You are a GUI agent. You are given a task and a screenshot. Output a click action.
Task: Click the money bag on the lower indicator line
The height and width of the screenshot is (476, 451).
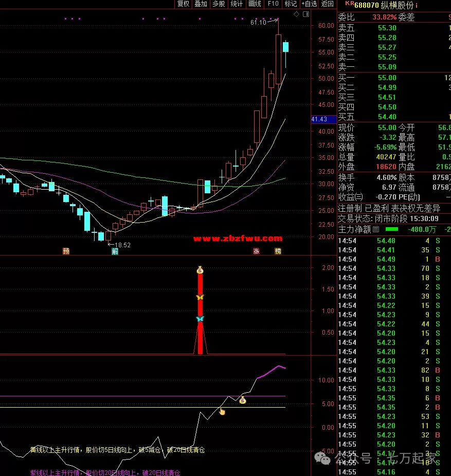click(x=242, y=400)
